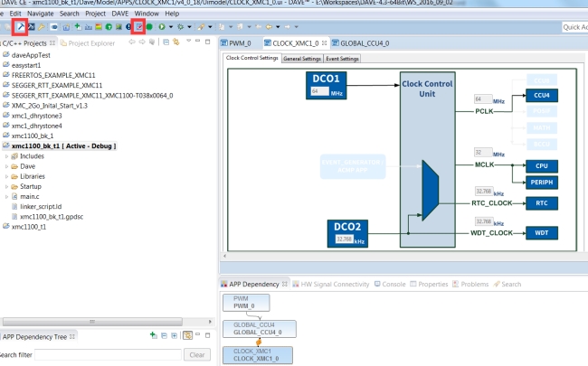Click the hammer build icon in toolbar
This screenshot has height=366, width=588.
[x=20, y=27]
